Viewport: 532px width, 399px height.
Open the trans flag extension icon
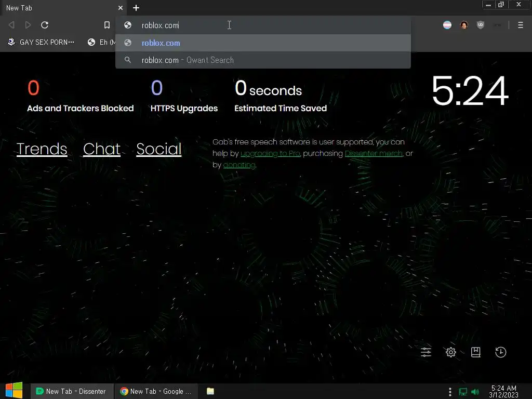447,25
